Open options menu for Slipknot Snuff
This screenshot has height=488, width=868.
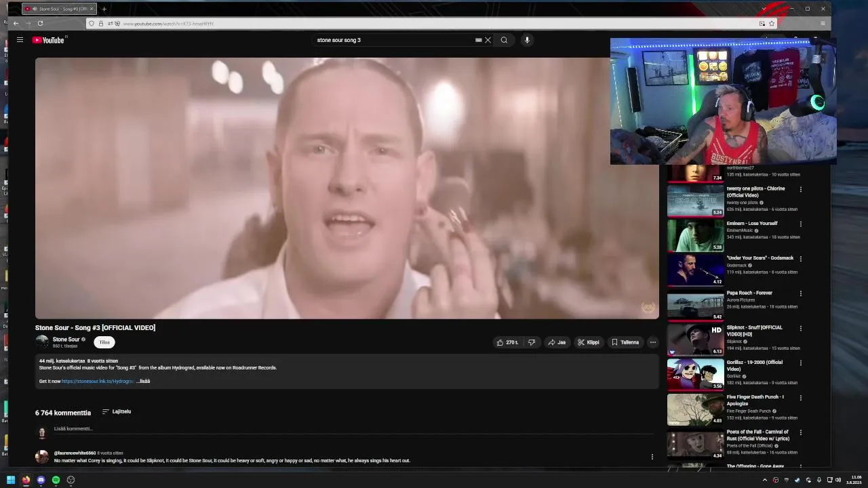801,329
